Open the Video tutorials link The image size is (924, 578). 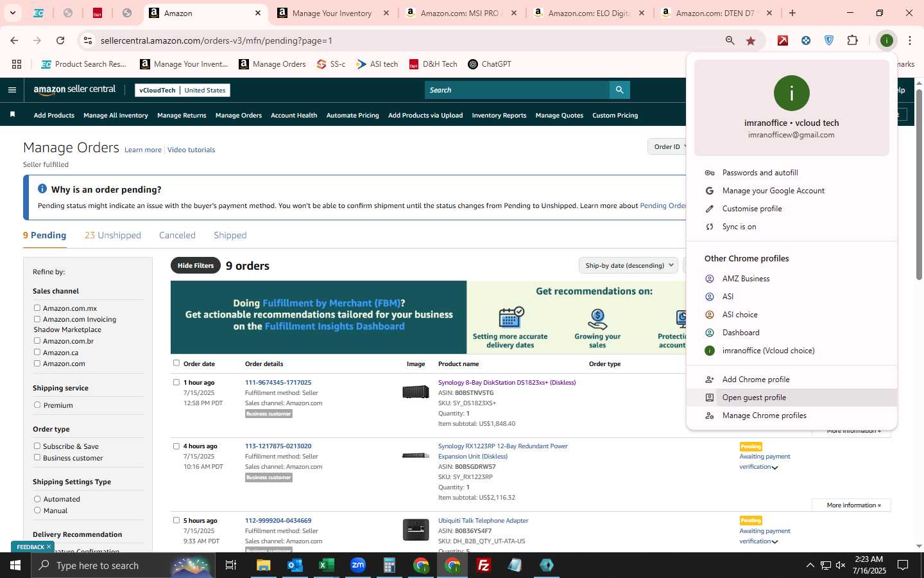pyautogui.click(x=191, y=150)
